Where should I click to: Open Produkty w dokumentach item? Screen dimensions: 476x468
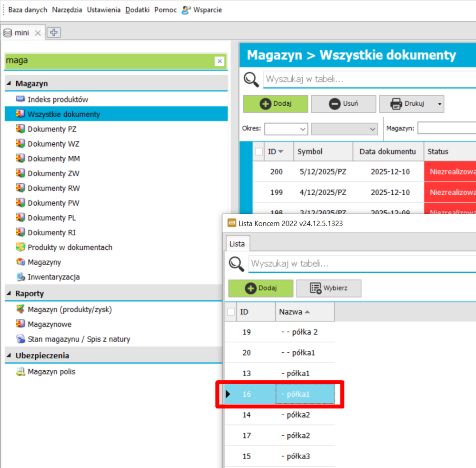pyautogui.click(x=69, y=248)
